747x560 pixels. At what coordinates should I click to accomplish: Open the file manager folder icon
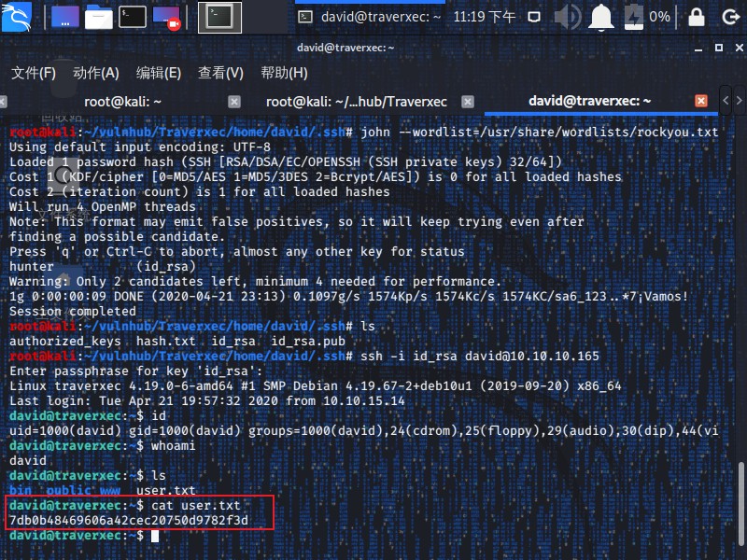tap(99, 18)
